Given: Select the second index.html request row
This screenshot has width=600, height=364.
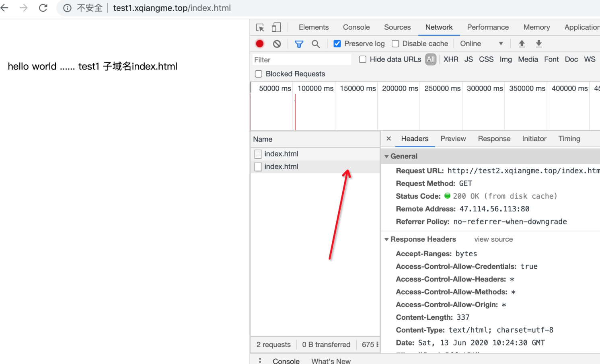Looking at the screenshot, I should 315,167.
